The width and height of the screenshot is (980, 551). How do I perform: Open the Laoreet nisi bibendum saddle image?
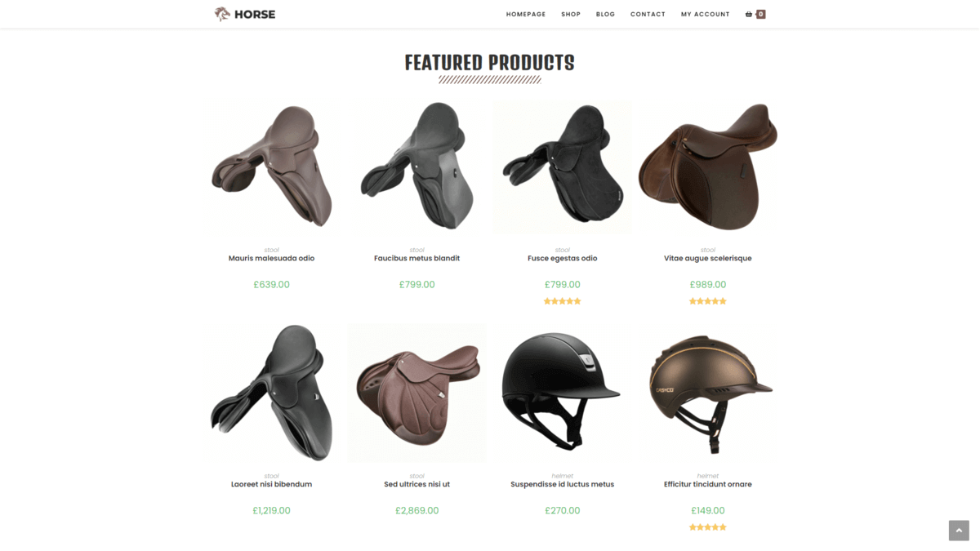coord(271,393)
